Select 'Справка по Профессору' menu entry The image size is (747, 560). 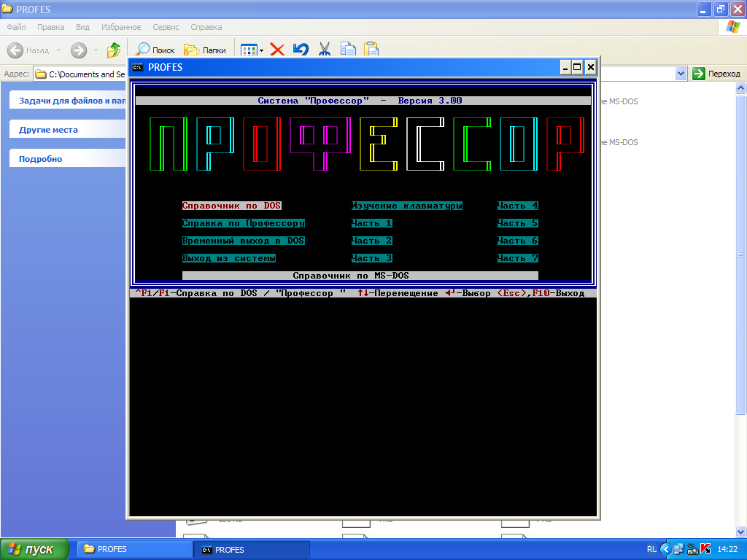pyautogui.click(x=244, y=223)
